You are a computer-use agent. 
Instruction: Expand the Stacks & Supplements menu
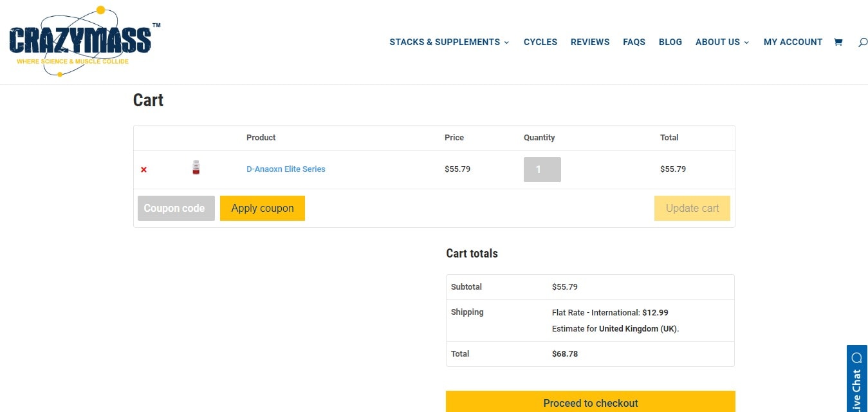point(449,42)
